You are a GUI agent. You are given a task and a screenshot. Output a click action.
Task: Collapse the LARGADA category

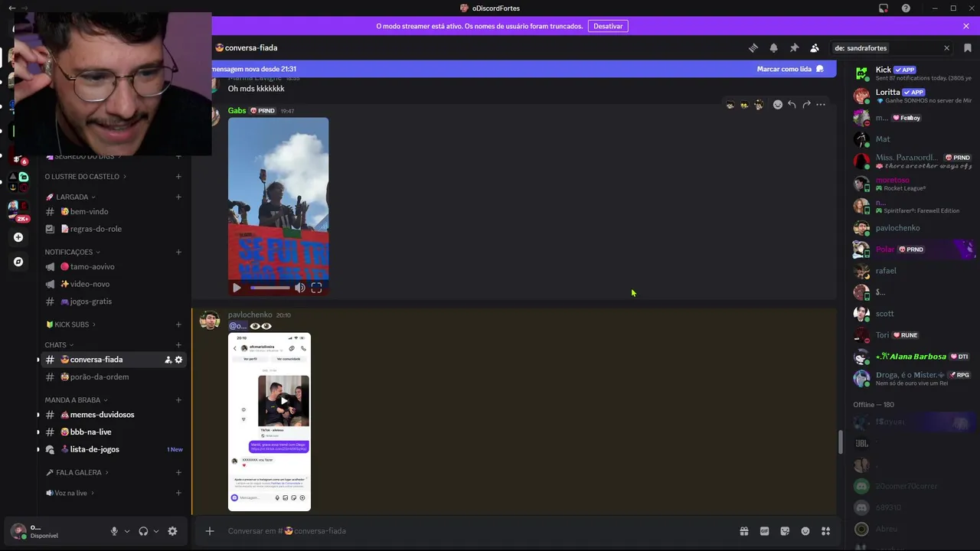(x=70, y=197)
